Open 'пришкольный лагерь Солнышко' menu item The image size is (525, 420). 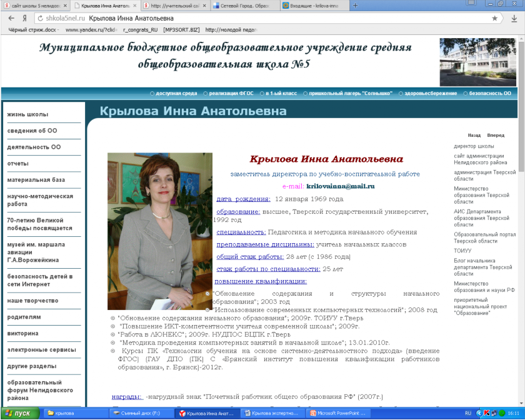(x=350, y=93)
